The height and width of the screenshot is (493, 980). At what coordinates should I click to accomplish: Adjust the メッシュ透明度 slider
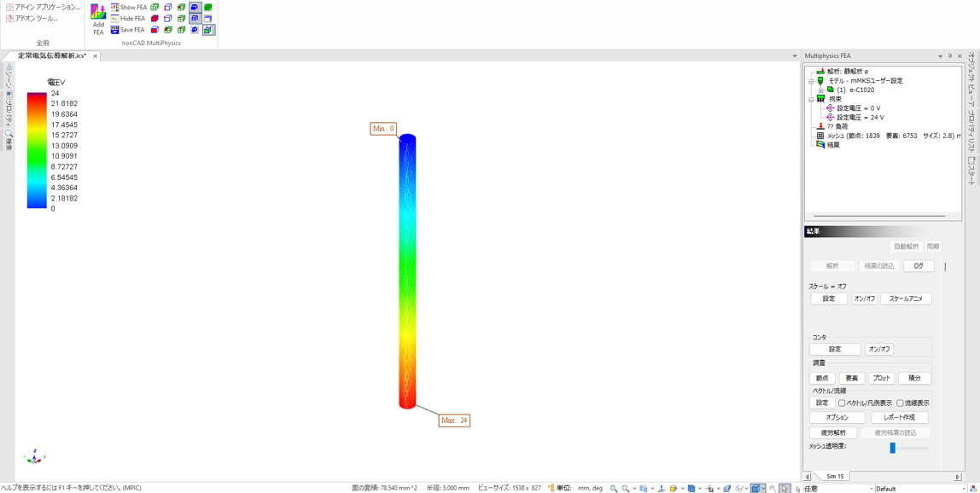pyautogui.click(x=893, y=448)
